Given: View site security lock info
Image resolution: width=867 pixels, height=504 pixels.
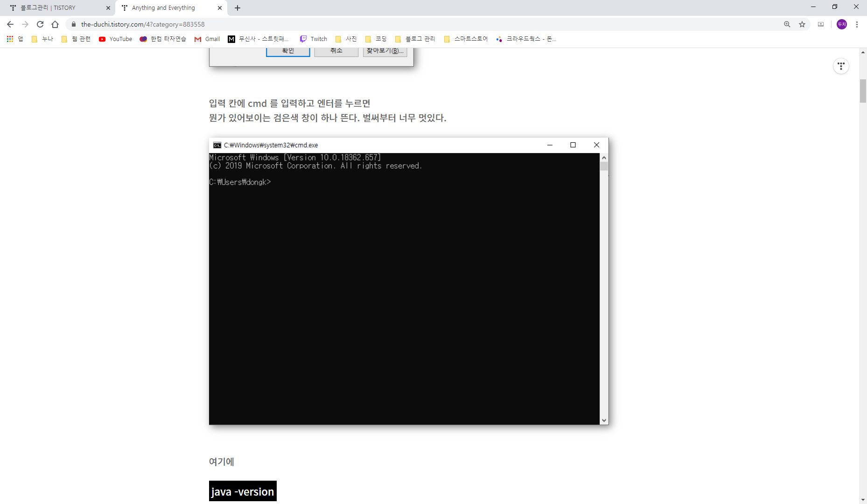Looking at the screenshot, I should click(x=73, y=24).
